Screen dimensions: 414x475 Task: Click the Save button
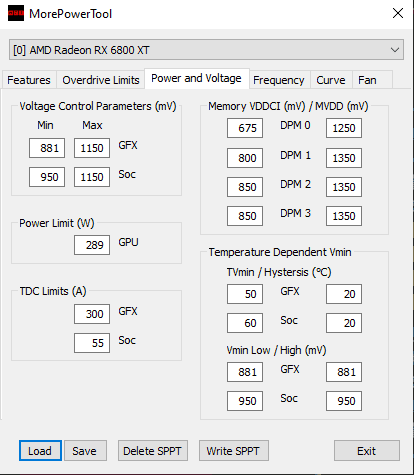(x=85, y=451)
